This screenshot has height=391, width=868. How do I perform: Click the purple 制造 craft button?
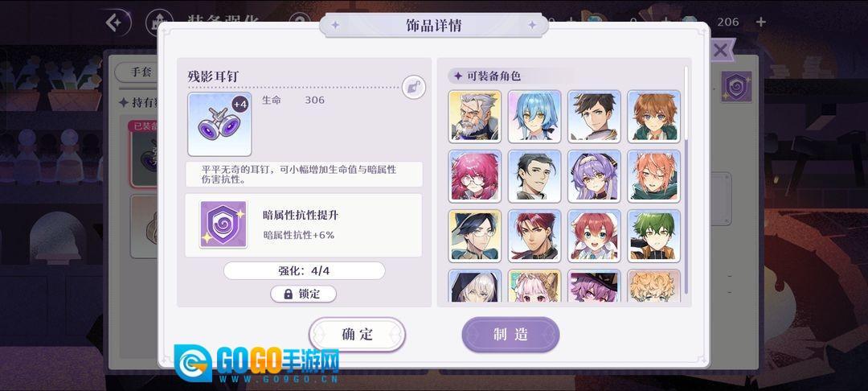(510, 335)
